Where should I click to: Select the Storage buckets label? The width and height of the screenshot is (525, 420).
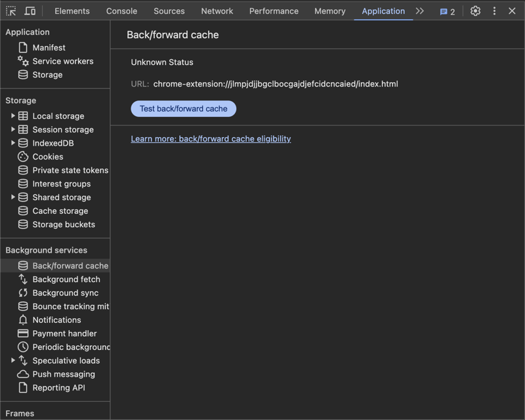[64, 224]
